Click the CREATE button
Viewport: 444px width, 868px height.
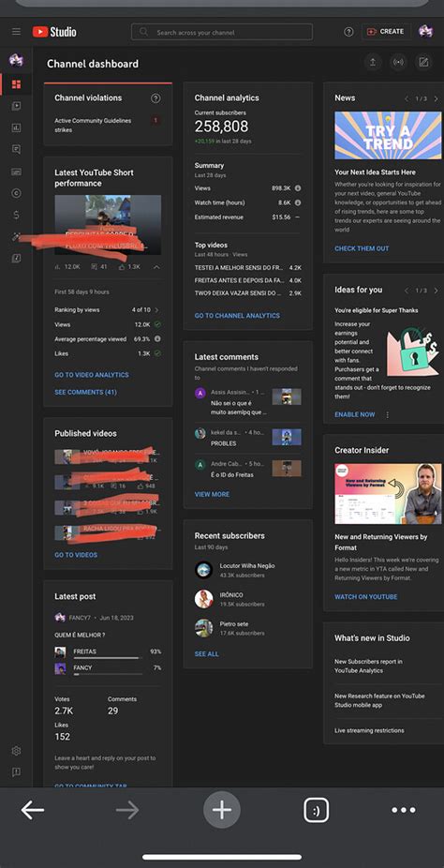click(386, 32)
